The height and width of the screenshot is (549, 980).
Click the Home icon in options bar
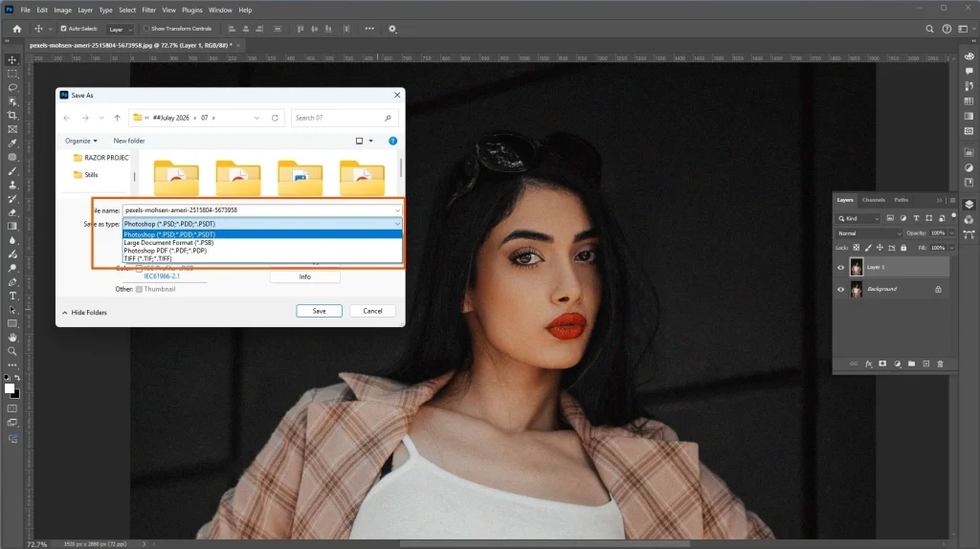pyautogui.click(x=17, y=29)
